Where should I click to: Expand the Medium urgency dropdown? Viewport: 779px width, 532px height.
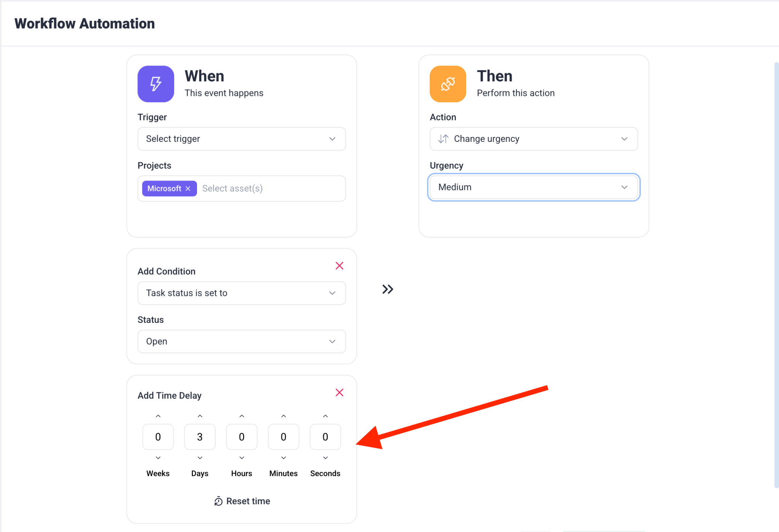pos(533,187)
